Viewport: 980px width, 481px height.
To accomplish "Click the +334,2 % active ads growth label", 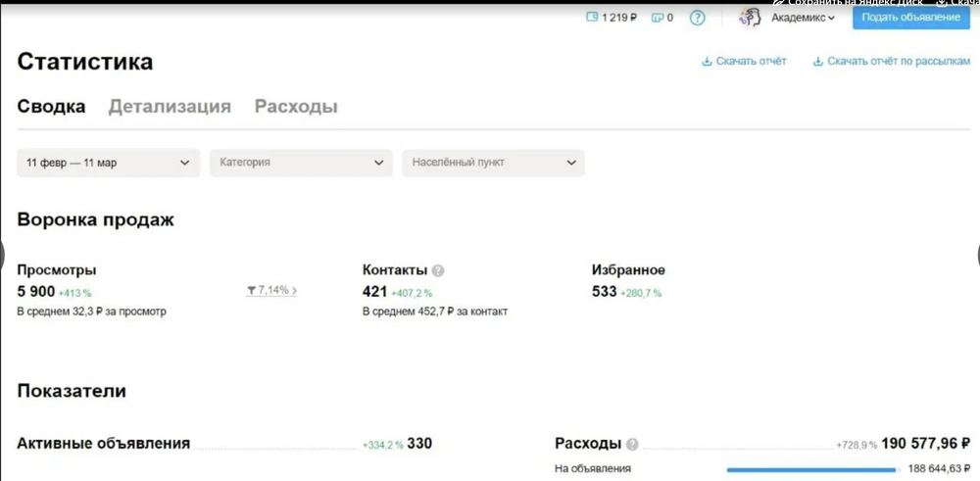I will 383,446.
